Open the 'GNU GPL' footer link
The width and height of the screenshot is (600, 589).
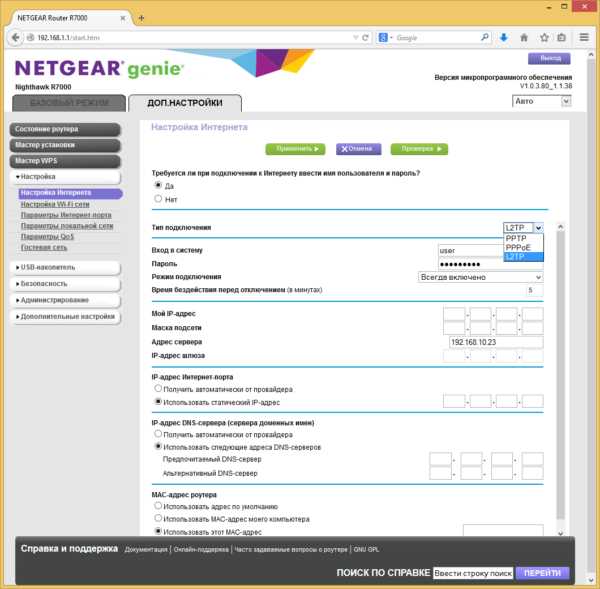366,550
